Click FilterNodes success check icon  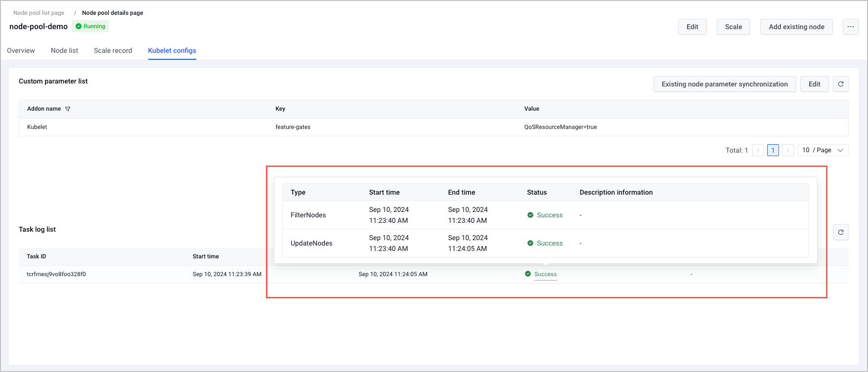[530, 215]
